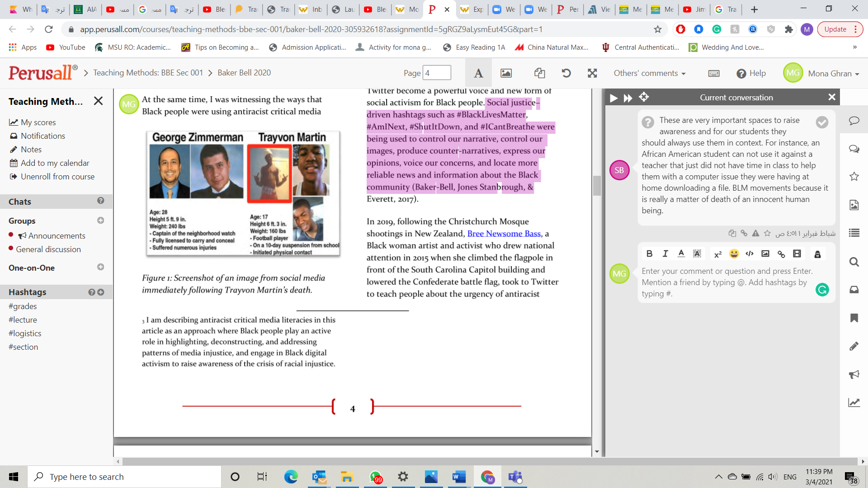Image resolution: width=868 pixels, height=488 pixels.
Task: Add a new hashtag with the plus icon
Action: coord(101,292)
